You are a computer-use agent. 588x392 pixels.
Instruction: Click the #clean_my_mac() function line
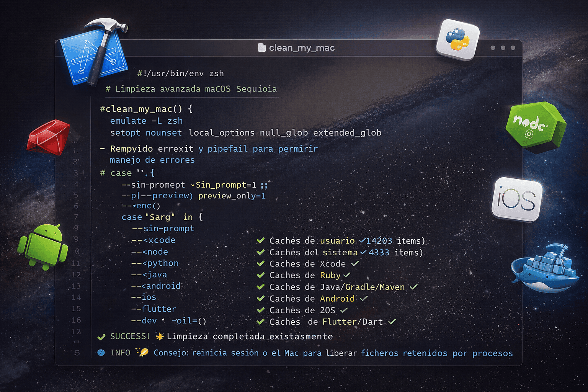point(146,109)
